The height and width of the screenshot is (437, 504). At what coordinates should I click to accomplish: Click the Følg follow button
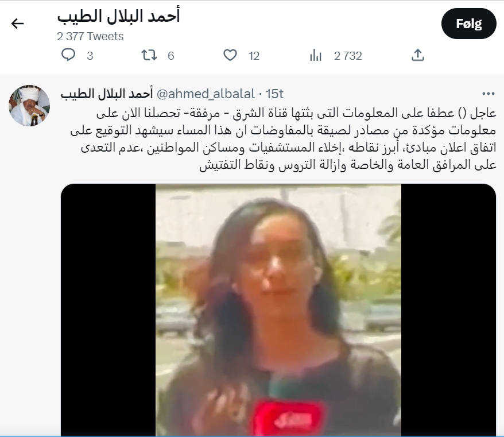point(468,24)
